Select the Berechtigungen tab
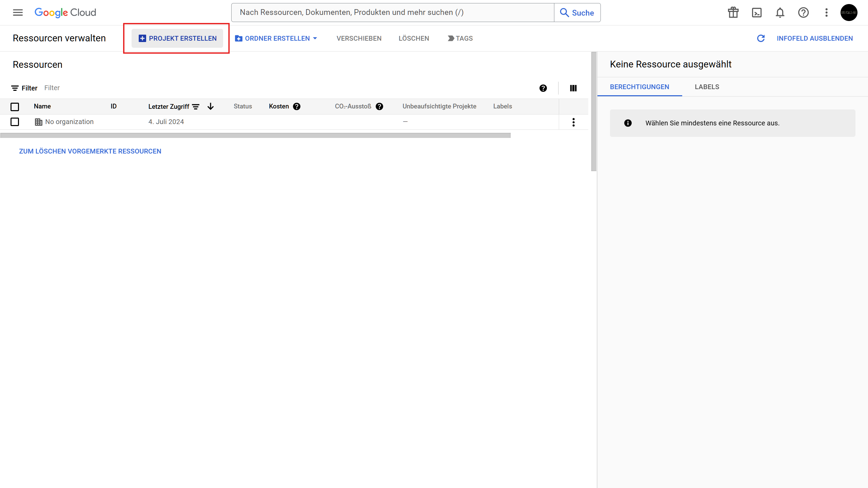The height and width of the screenshot is (488, 868). click(x=639, y=87)
